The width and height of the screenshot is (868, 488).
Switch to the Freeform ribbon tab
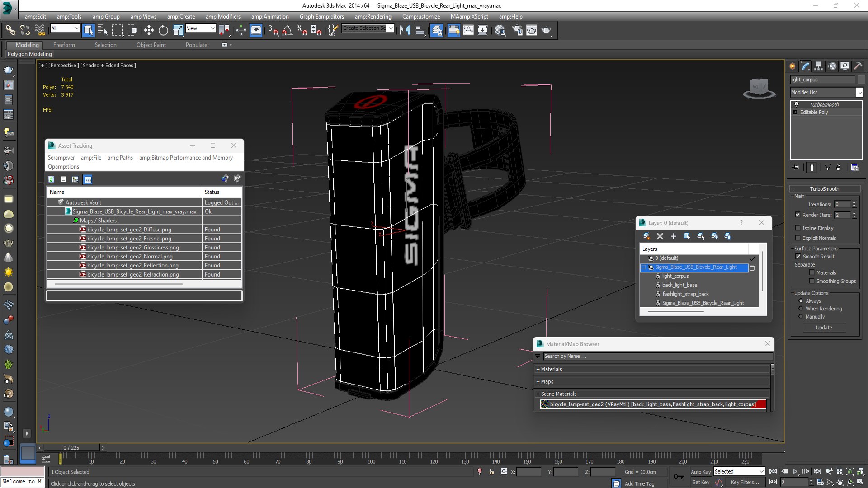[64, 45]
